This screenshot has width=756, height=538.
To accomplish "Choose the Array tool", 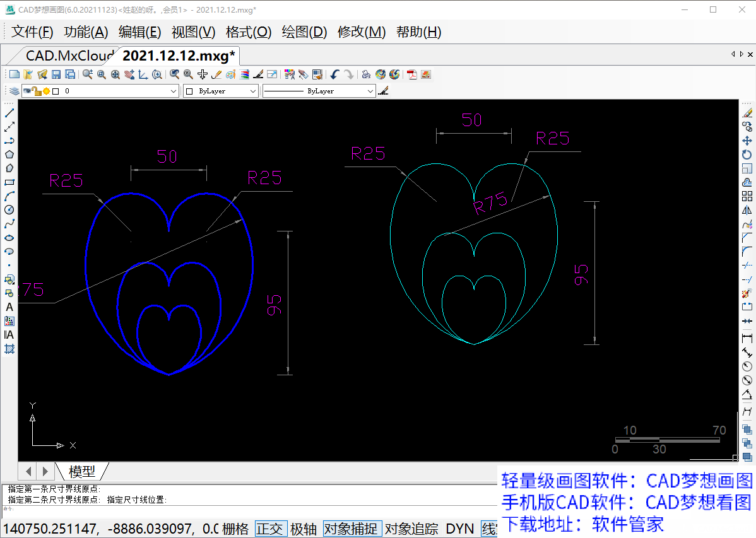I will click(x=747, y=196).
